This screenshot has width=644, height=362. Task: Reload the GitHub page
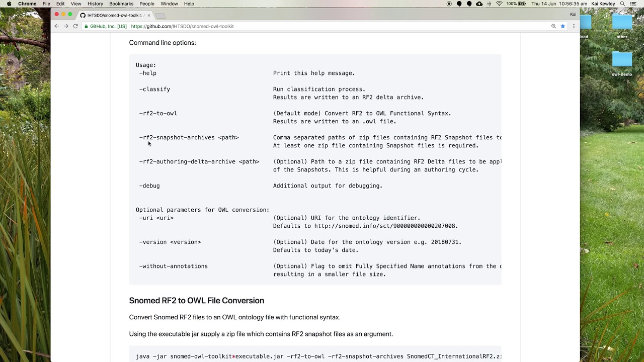click(x=75, y=26)
